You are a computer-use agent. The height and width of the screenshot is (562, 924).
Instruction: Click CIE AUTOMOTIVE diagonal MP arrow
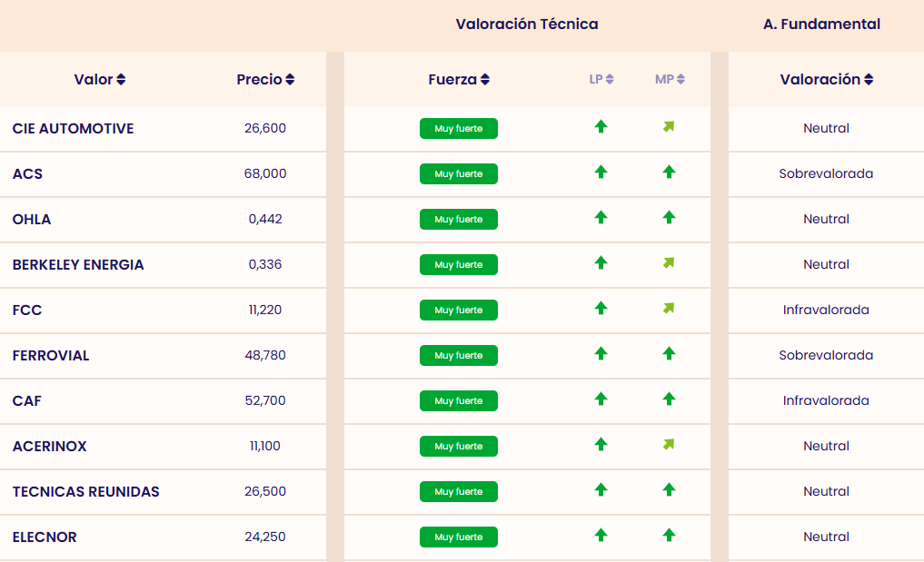669,127
